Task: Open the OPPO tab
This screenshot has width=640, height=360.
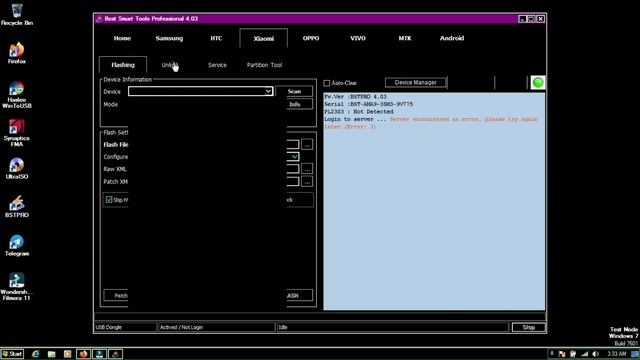Action: click(311, 38)
